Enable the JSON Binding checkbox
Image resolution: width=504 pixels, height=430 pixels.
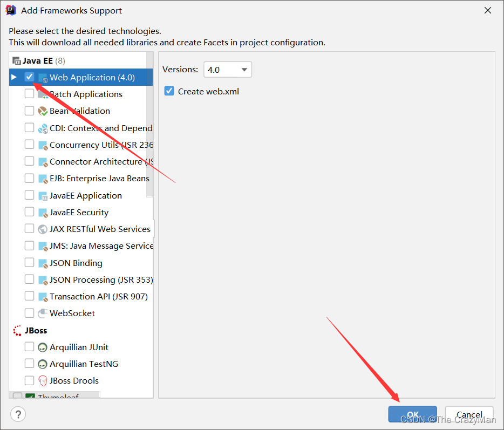coord(29,262)
